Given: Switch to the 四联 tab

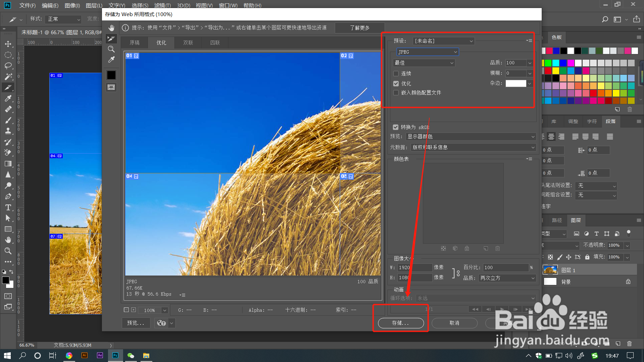Looking at the screenshot, I should click(215, 43).
